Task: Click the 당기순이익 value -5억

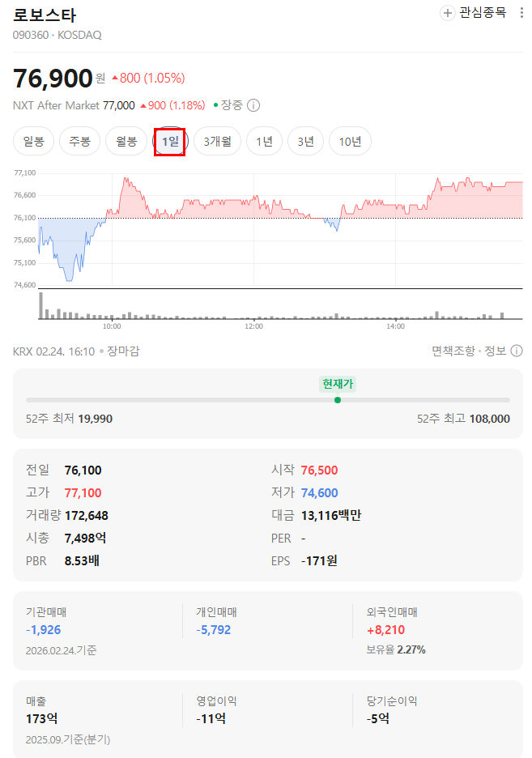Action: click(x=378, y=719)
